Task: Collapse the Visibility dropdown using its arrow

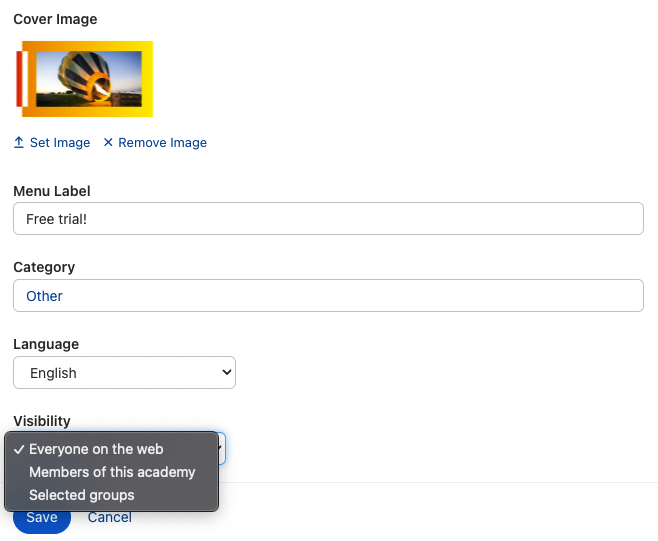Action: click(x=222, y=449)
